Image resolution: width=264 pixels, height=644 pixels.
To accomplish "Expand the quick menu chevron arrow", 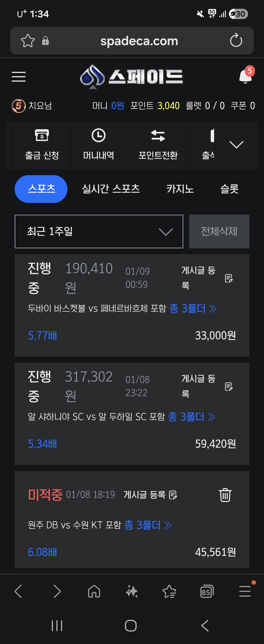I will (x=236, y=145).
